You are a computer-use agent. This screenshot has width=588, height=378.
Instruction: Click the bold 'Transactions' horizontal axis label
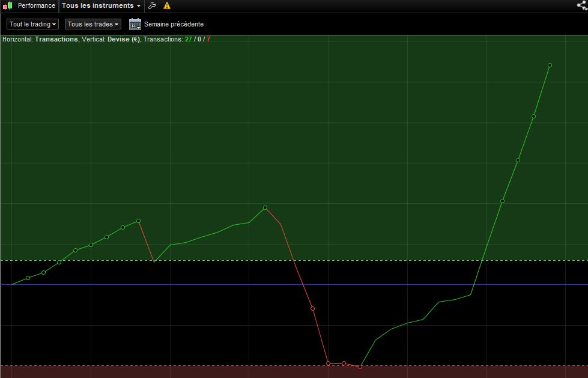click(56, 39)
